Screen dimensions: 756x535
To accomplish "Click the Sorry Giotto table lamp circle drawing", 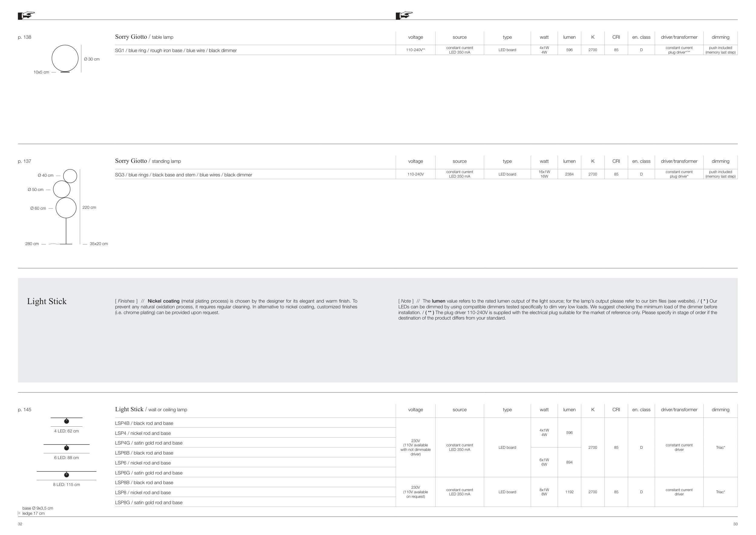I will tap(65, 59).
